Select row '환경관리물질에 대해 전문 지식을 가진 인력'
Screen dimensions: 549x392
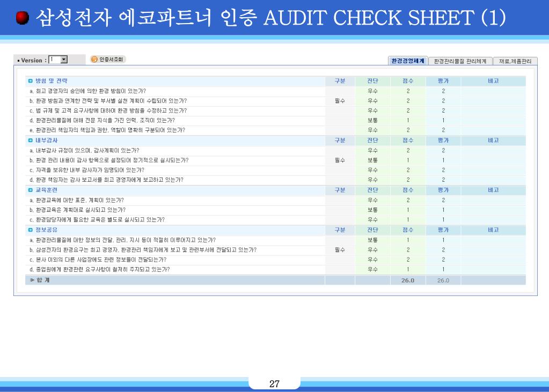tap(275, 121)
